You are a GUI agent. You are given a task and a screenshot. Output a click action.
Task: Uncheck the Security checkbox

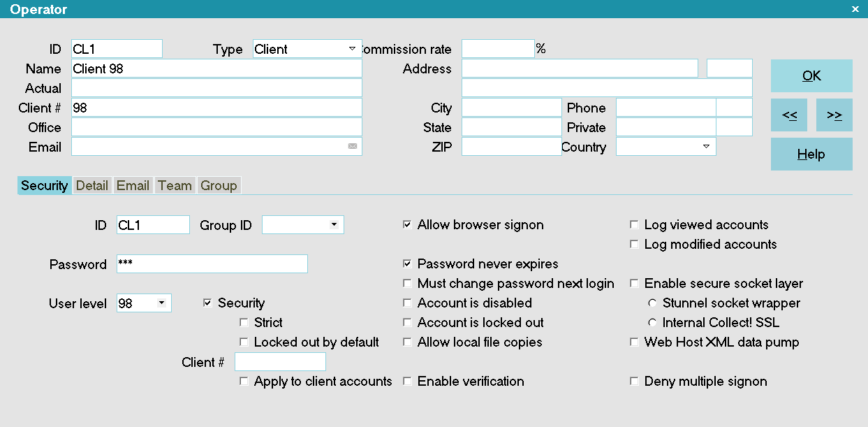point(207,303)
